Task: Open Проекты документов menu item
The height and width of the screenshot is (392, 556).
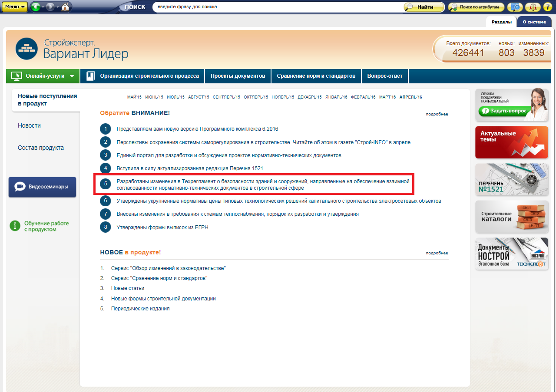Action: [x=238, y=76]
